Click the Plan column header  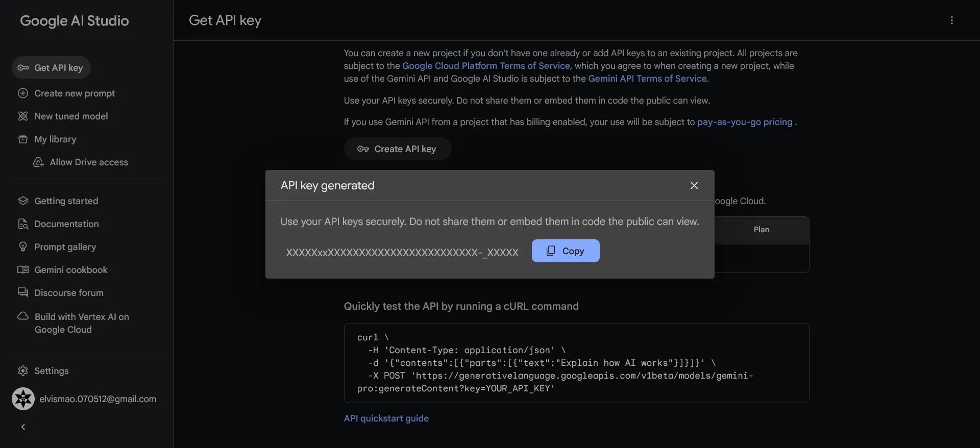761,230
